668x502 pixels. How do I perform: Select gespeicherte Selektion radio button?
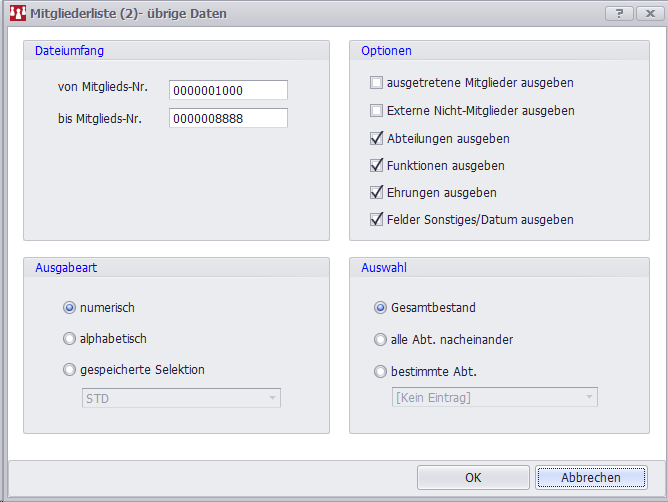coord(70,370)
